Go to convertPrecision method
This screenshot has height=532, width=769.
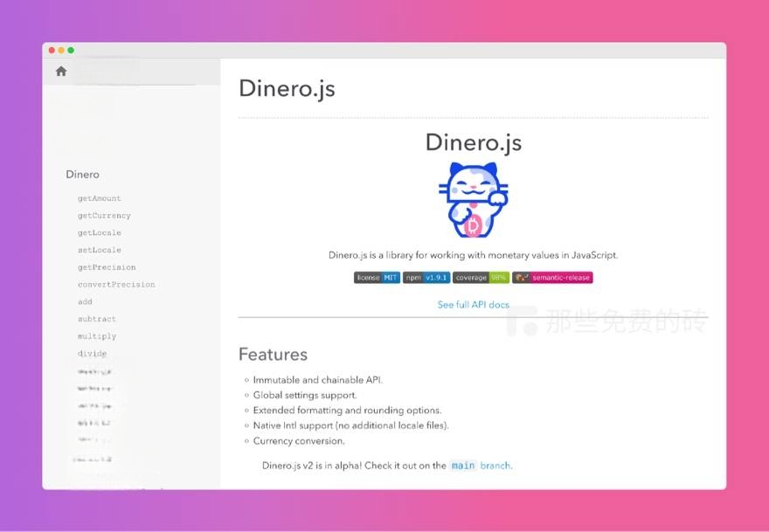pyautogui.click(x=116, y=285)
